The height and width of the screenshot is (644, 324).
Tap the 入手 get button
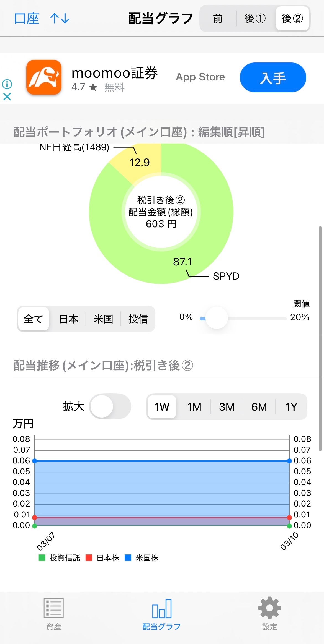tap(273, 77)
